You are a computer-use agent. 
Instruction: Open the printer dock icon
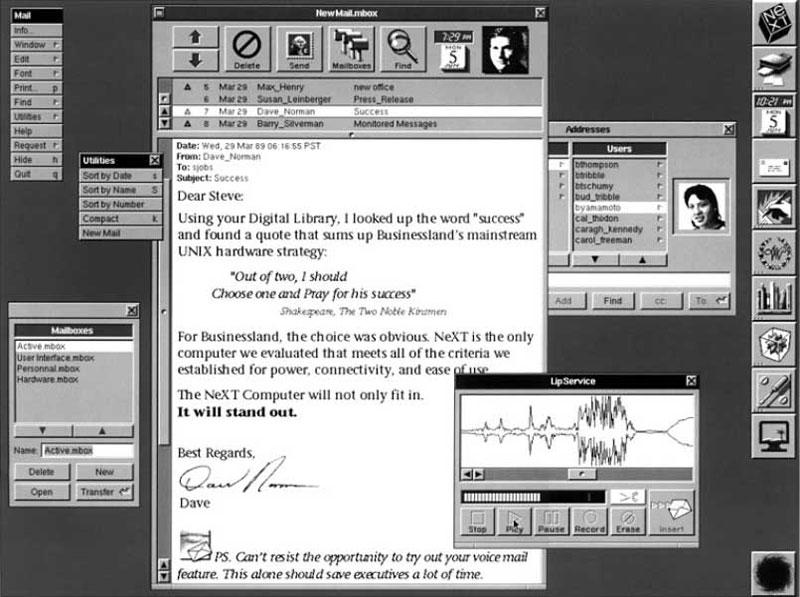pos(774,68)
